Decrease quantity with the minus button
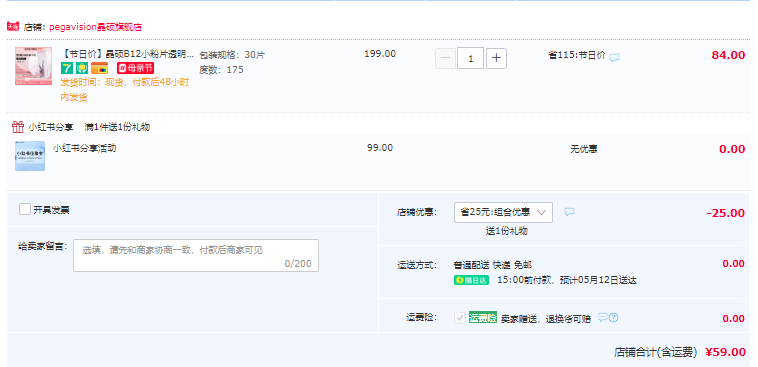This screenshot has width=758, height=367. [445, 59]
